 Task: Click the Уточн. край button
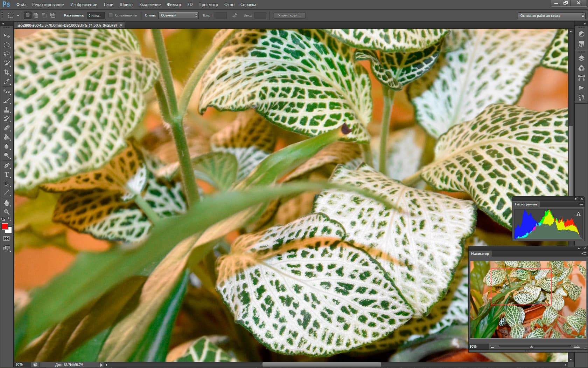click(x=289, y=15)
